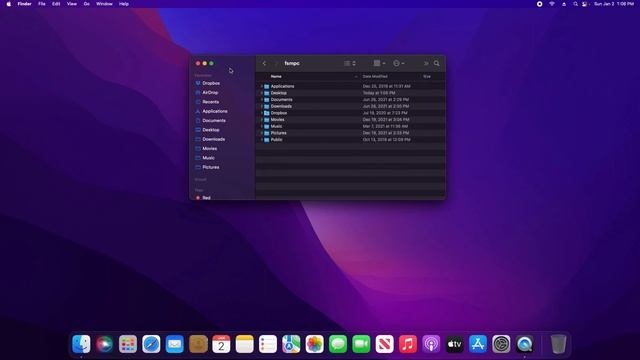Open the Apple menu

coord(9,4)
